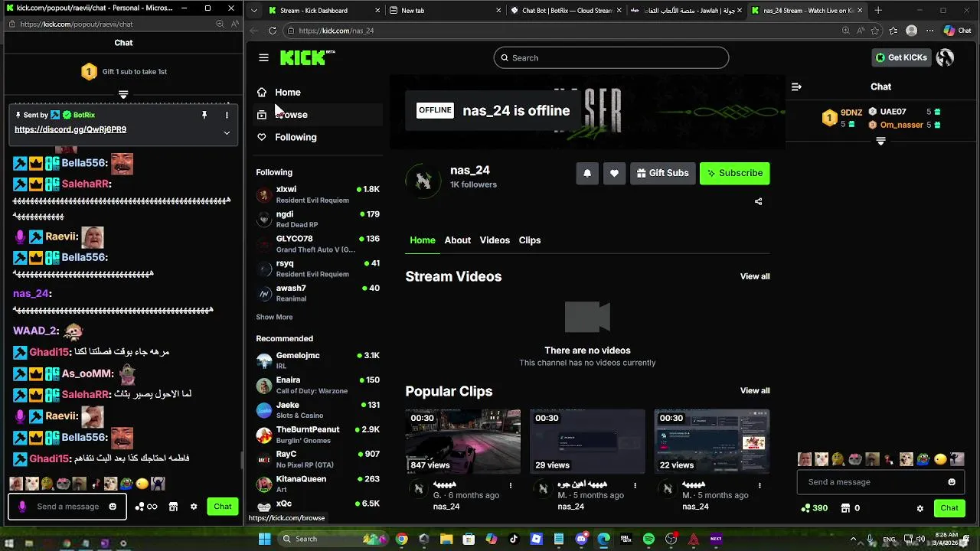The width and height of the screenshot is (980, 551).
Task: Click the share icon below the Subscribe button
Action: coord(758,201)
